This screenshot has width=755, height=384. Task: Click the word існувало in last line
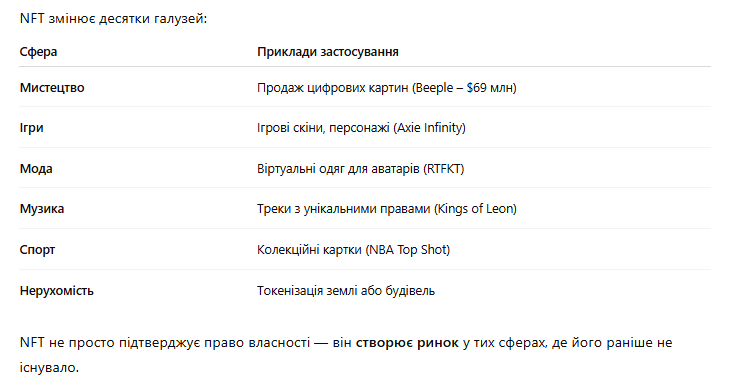point(49,367)
